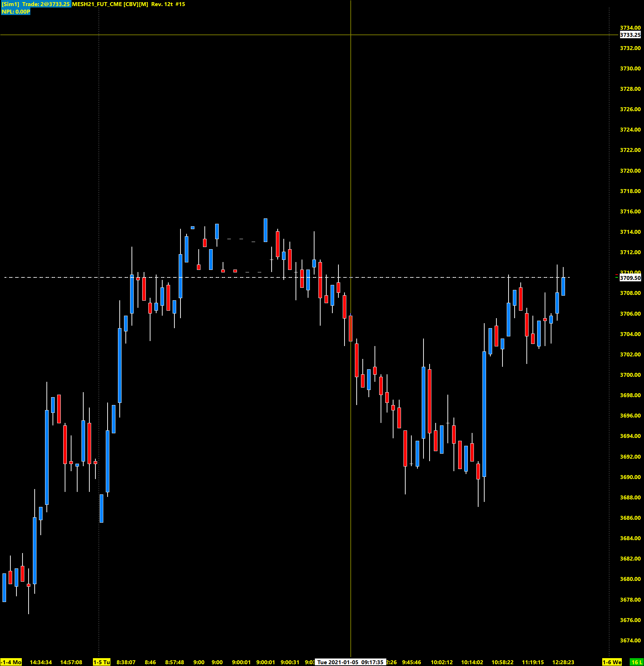Click the 3720.00 price scale label

[630, 171]
